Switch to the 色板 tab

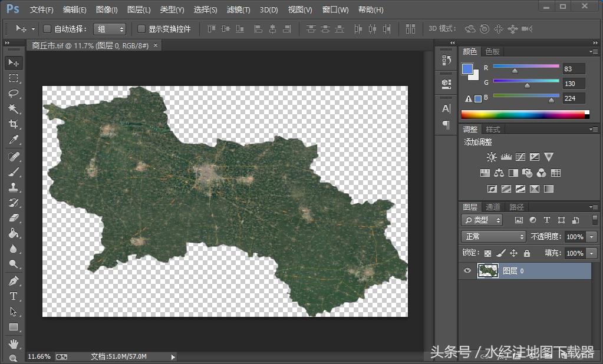click(x=492, y=52)
